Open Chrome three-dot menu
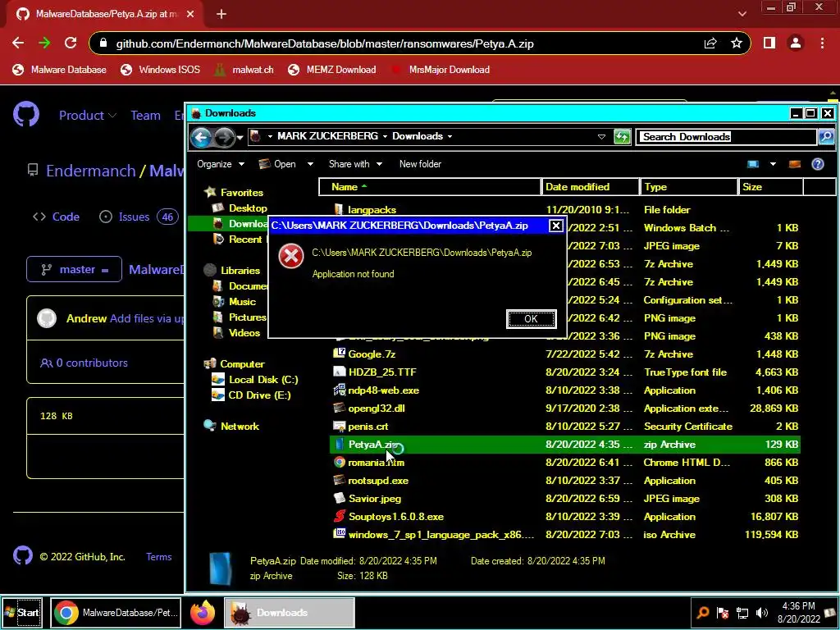Viewport: 840px width, 630px height. pyautogui.click(x=822, y=43)
